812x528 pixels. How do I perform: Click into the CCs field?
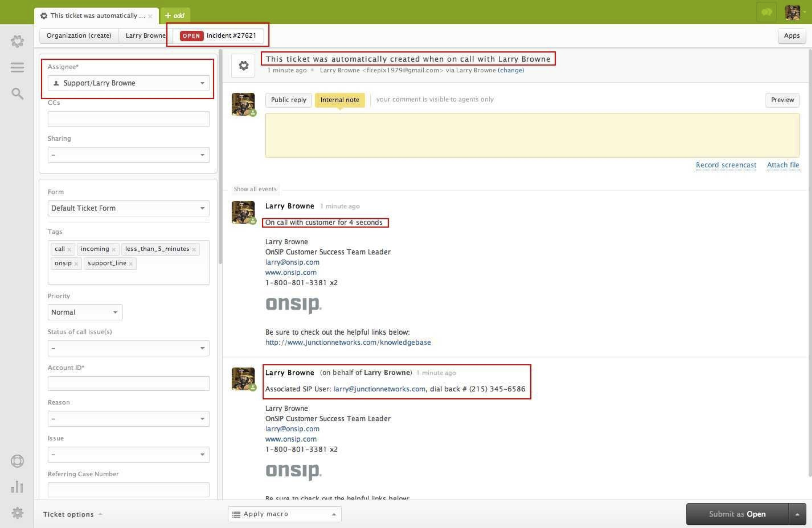pos(128,119)
